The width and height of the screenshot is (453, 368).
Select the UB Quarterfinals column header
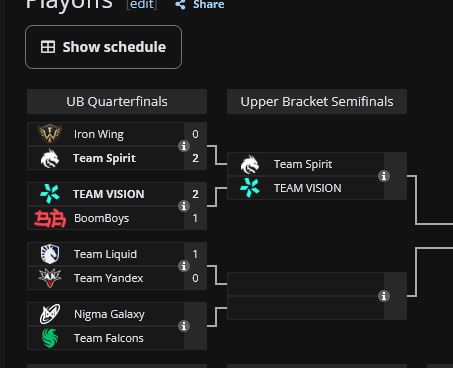tap(117, 102)
